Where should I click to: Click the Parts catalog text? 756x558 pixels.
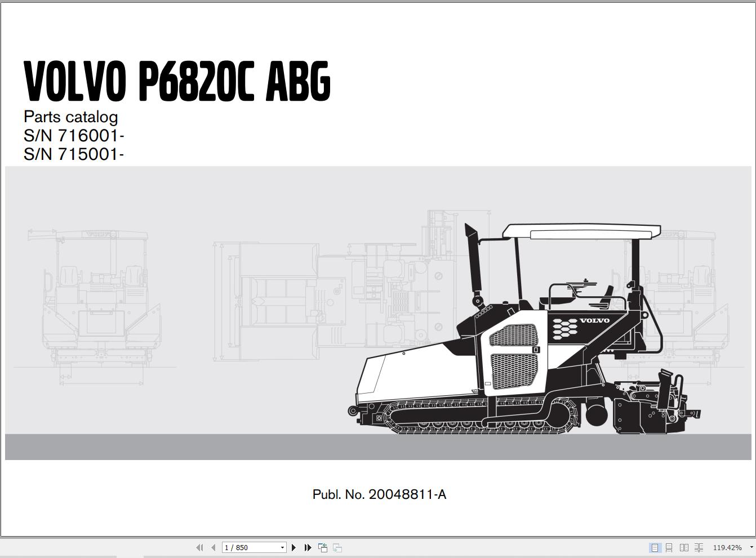tap(70, 117)
